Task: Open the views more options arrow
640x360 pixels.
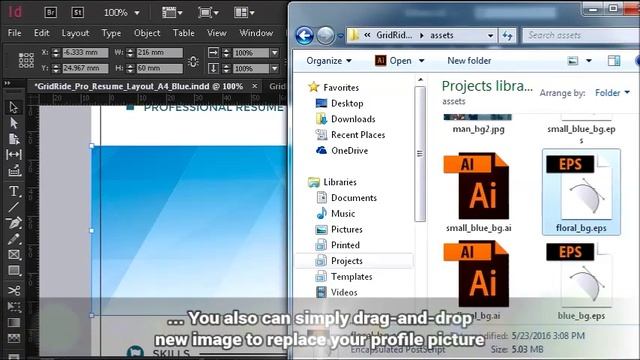Action: pyautogui.click(x=589, y=61)
